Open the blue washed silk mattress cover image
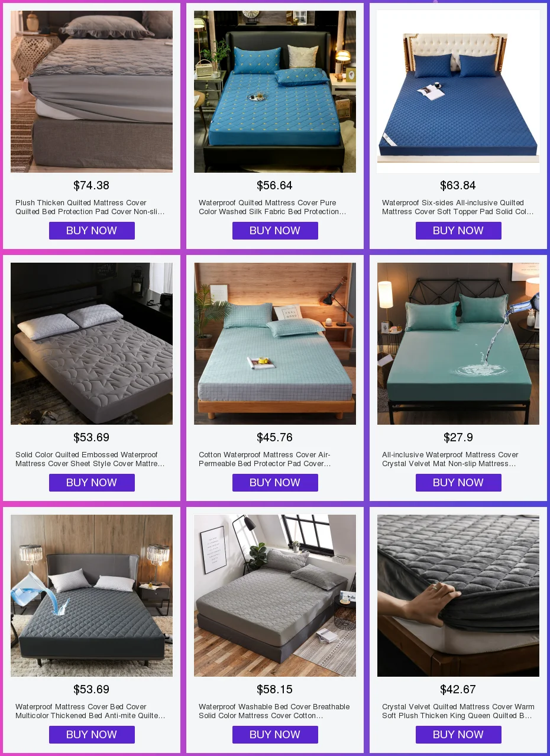Image resolution: width=550 pixels, height=756 pixels. pos(275,92)
